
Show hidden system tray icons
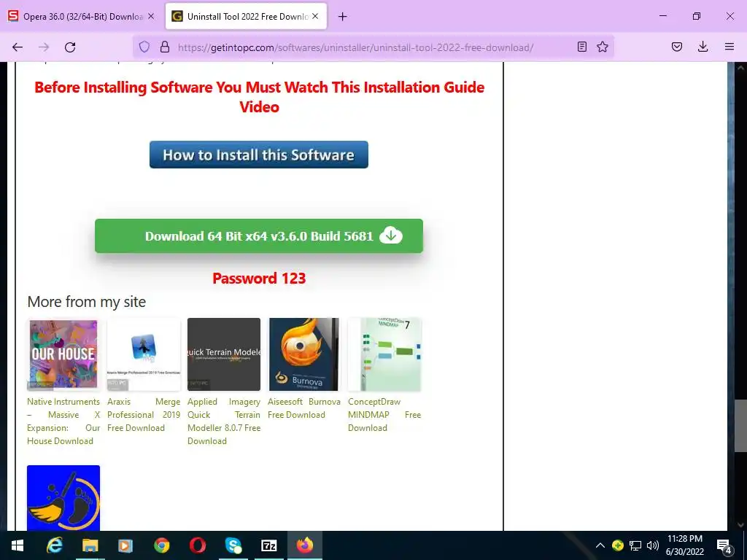coord(600,545)
